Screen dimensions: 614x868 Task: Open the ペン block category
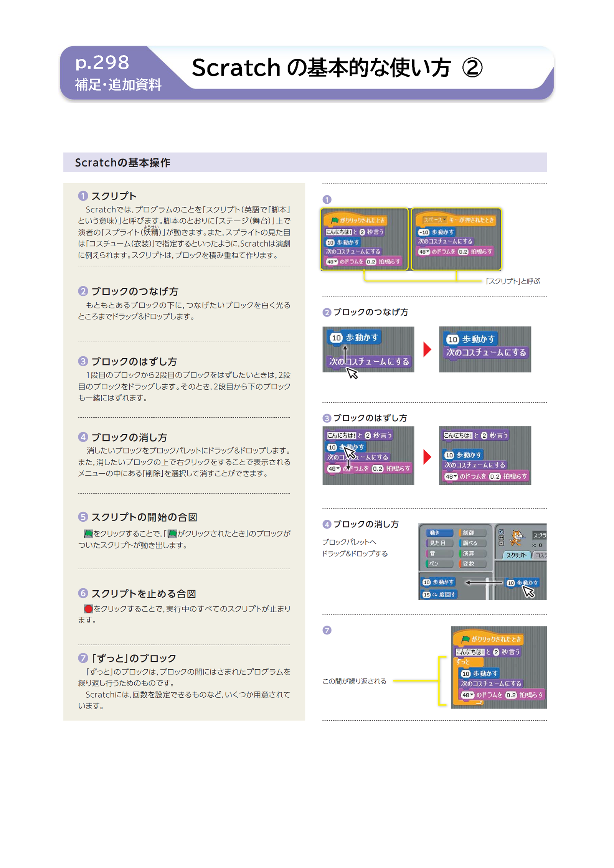click(439, 563)
